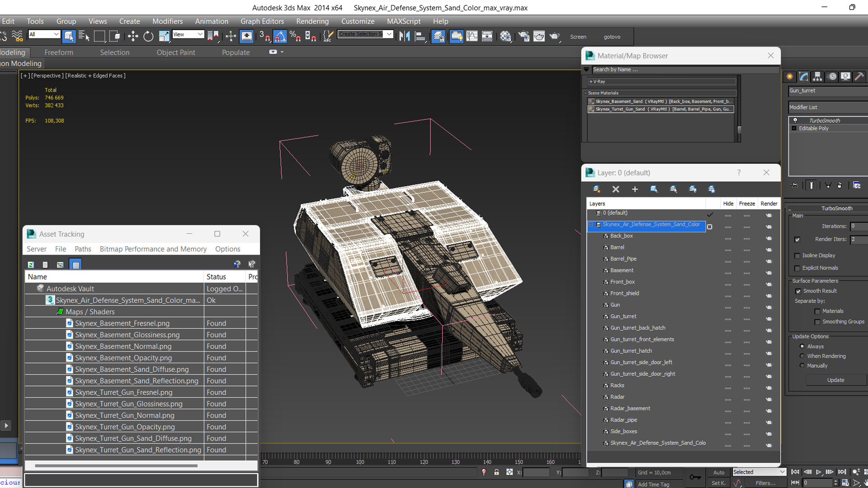Select When Rendering update option
Viewport: 868px width, 488px height.
(802, 356)
